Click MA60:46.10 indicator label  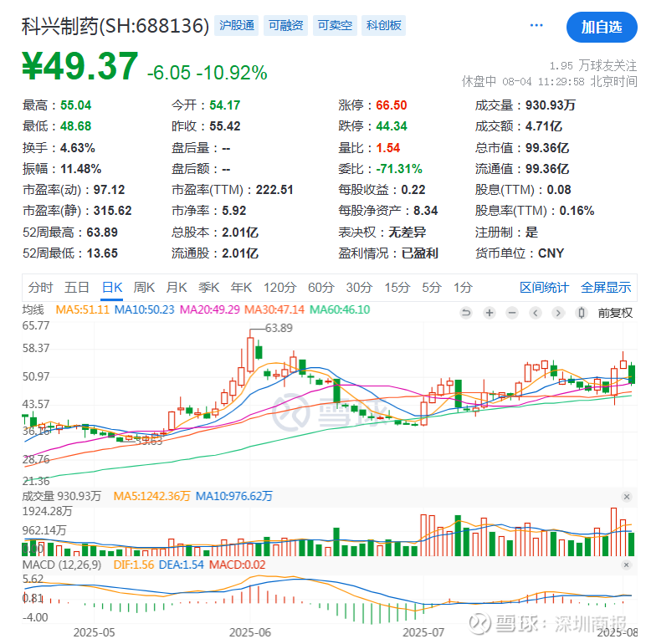click(x=340, y=309)
